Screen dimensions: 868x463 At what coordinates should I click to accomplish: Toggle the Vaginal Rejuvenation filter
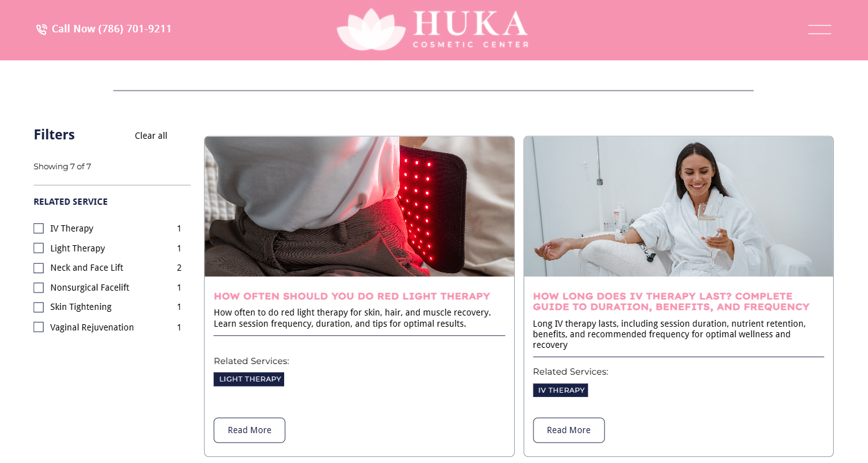tap(39, 327)
